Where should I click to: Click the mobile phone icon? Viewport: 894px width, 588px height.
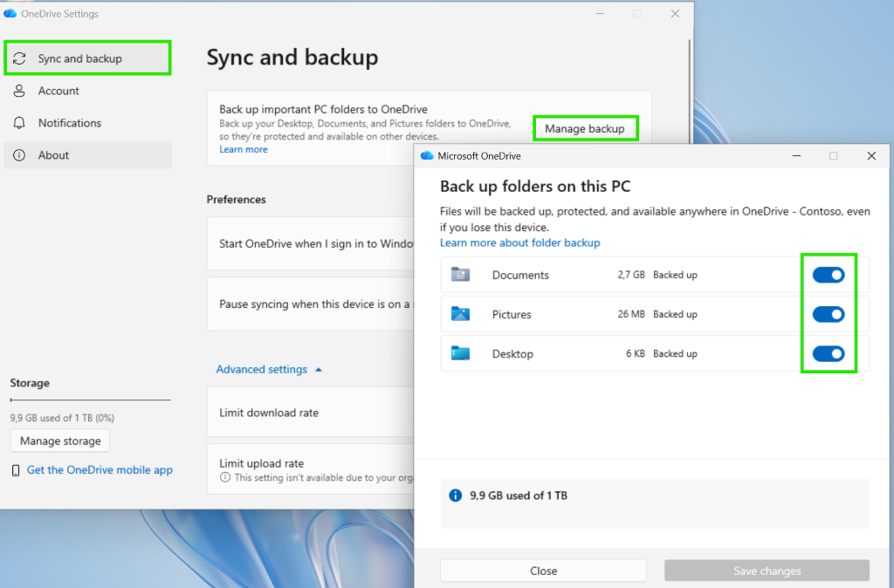point(16,470)
